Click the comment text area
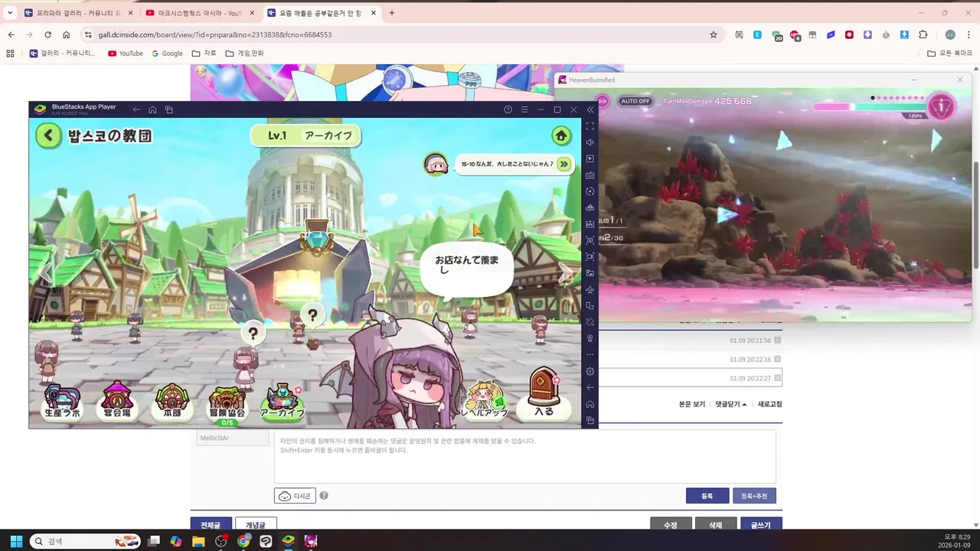This screenshot has height=551, width=980. 524,456
